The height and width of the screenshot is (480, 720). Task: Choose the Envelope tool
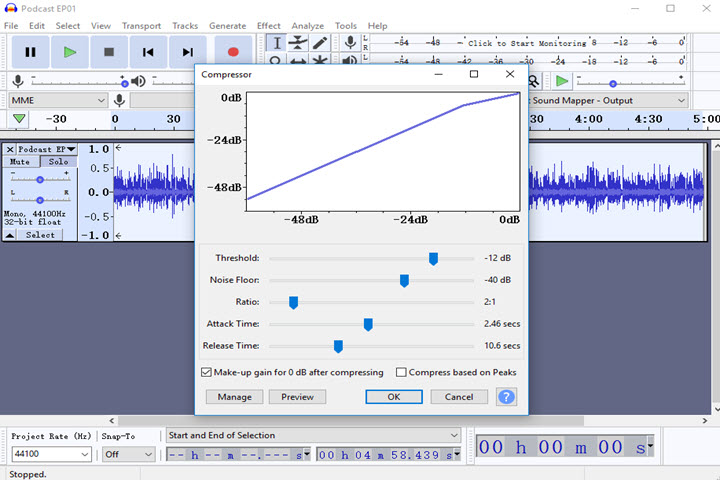pyautogui.click(x=298, y=43)
